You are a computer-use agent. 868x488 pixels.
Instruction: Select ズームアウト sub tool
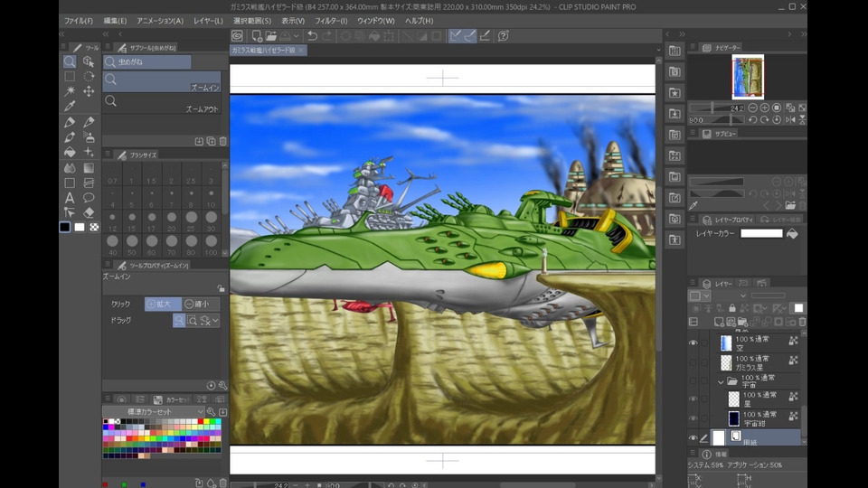(162, 103)
